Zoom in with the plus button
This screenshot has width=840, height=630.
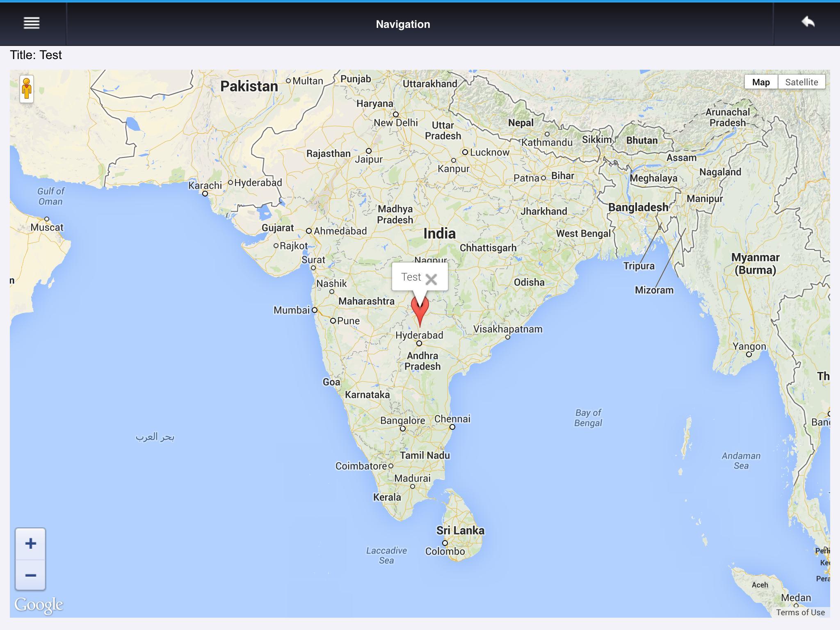click(x=30, y=544)
